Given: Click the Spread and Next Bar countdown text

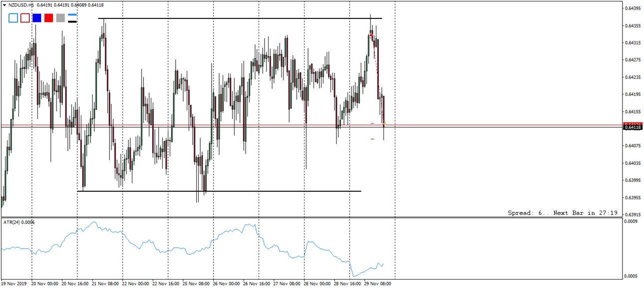Looking at the screenshot, I should coord(563,213).
